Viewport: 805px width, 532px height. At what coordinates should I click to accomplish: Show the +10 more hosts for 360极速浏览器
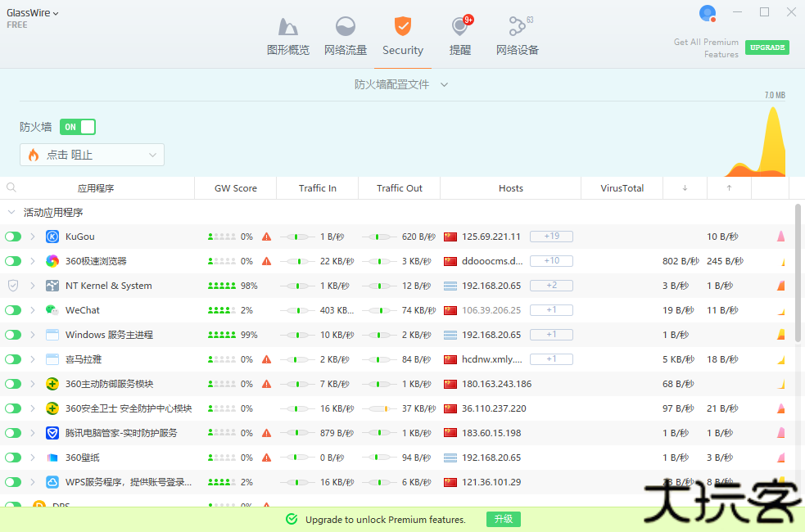(x=551, y=260)
